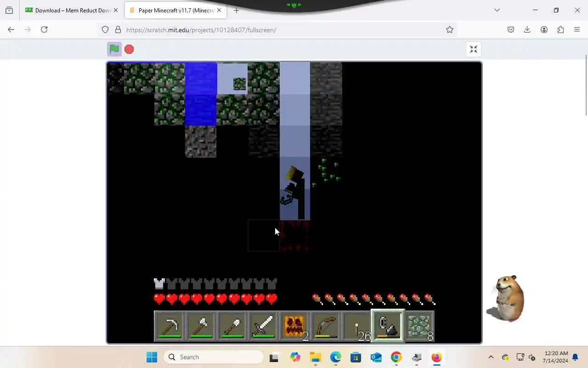Close the Paper Minecraft tab
Screen dimensions: 588x368
coord(219,10)
